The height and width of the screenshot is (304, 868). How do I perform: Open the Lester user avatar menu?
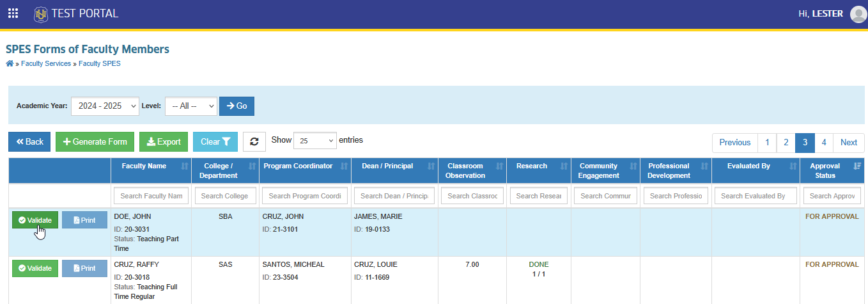coord(858,14)
